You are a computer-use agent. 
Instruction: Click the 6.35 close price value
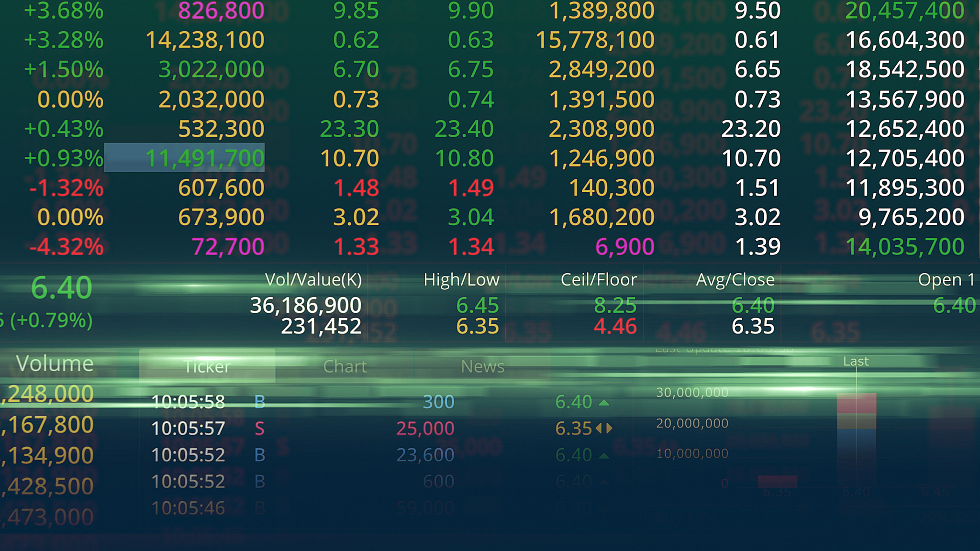(753, 327)
